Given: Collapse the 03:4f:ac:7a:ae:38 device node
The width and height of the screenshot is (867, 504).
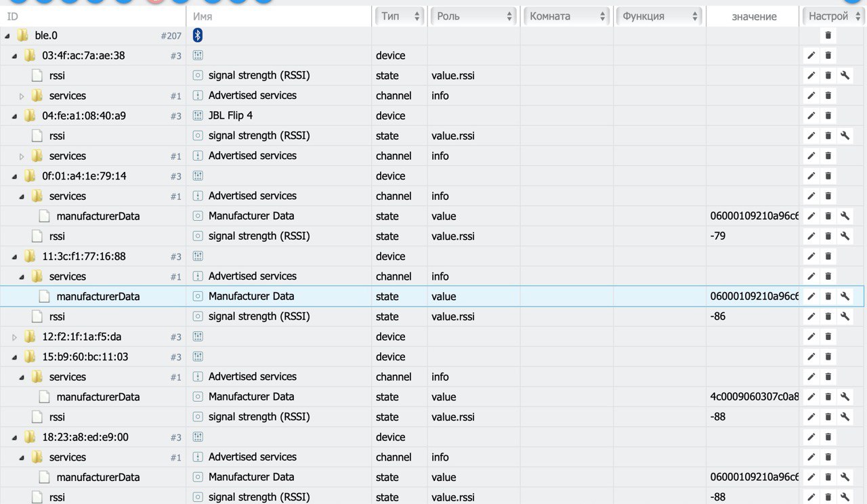Looking at the screenshot, I should (x=14, y=56).
